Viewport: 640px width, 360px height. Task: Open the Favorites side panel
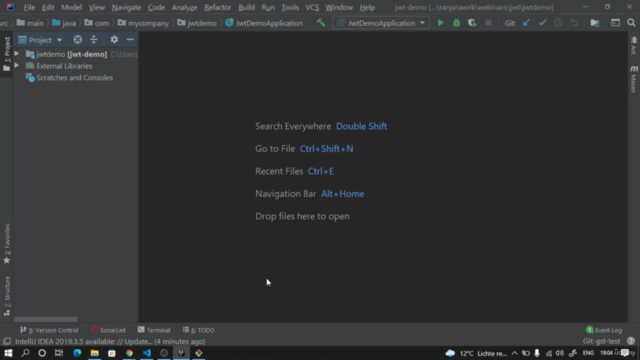pos(7,243)
